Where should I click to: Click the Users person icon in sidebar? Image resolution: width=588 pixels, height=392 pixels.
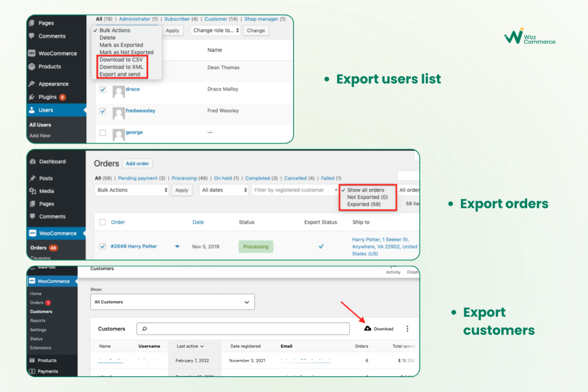pyautogui.click(x=32, y=110)
